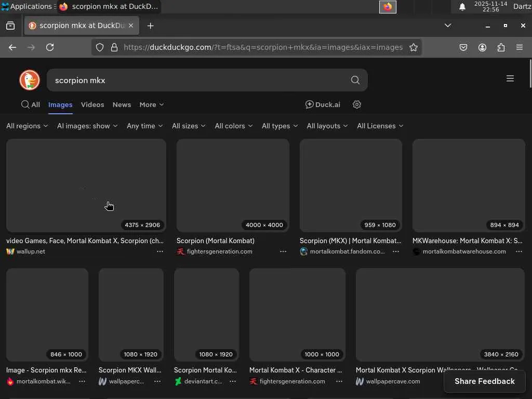Click the DuckDuckGo logo
This screenshot has height=399, width=532.
click(30, 80)
